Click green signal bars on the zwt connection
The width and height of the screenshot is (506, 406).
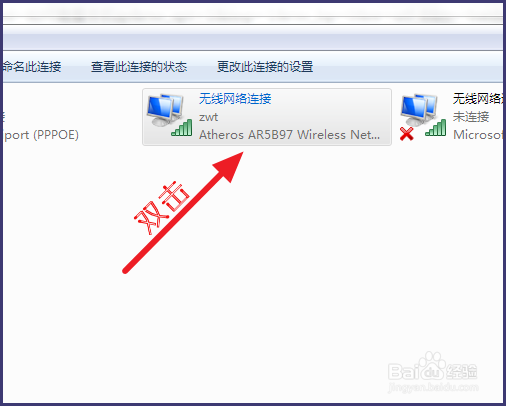pyautogui.click(x=182, y=127)
